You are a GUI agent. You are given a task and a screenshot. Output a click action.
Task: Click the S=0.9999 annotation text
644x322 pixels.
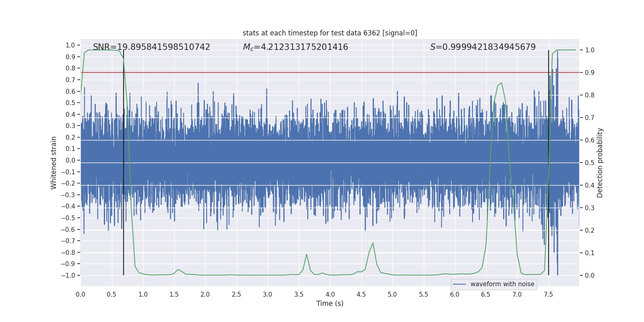483,47
